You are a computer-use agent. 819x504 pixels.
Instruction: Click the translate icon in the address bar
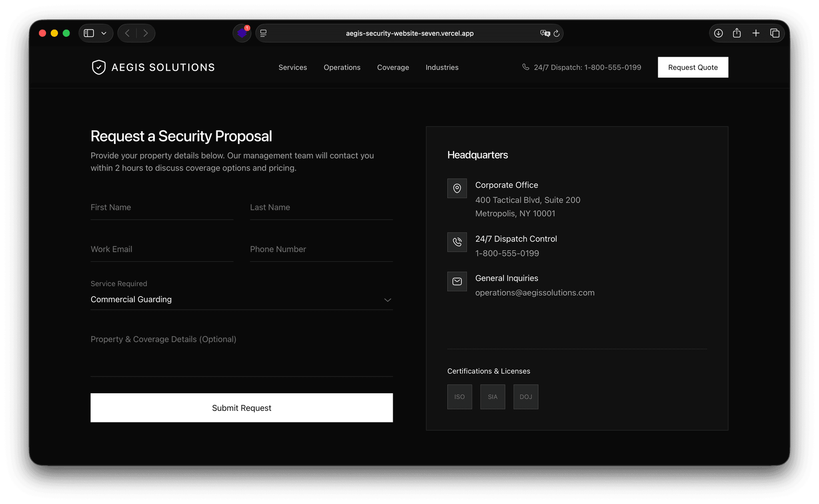(544, 33)
